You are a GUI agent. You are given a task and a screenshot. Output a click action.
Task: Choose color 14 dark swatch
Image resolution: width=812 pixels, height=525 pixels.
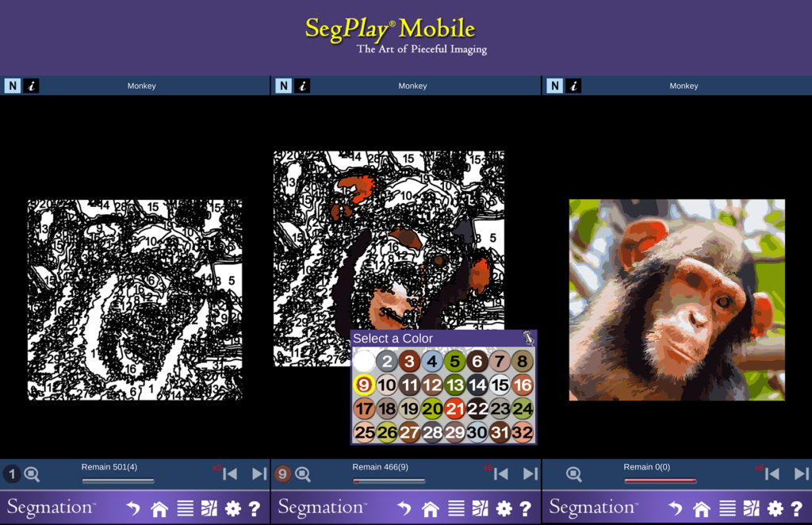click(477, 385)
